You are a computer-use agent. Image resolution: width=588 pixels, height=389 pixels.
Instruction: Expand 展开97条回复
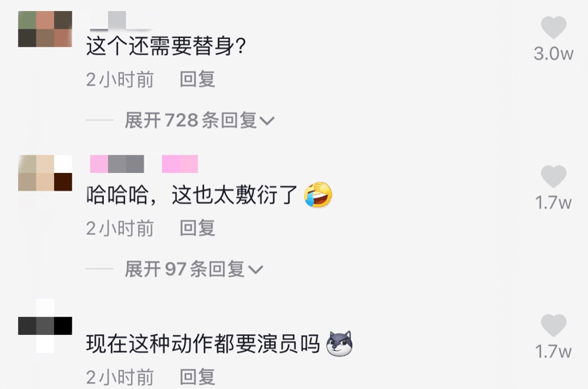(x=194, y=269)
